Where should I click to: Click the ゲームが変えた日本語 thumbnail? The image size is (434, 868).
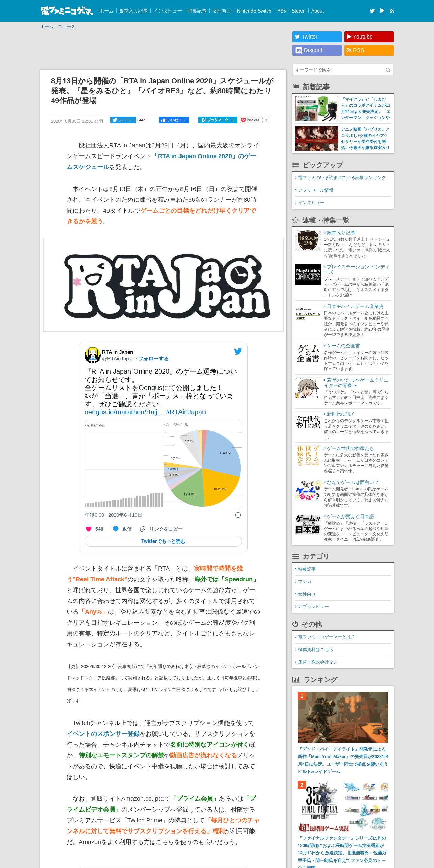pyautogui.click(x=308, y=524)
